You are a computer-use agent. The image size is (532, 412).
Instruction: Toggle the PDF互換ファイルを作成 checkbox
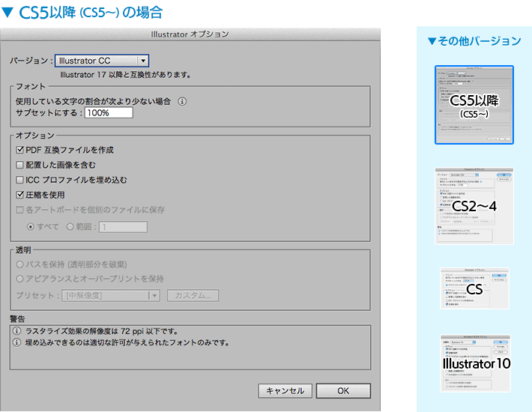20,150
